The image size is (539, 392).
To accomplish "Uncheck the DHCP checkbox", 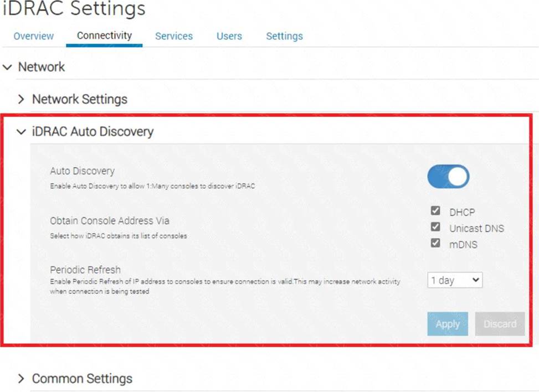I will (x=435, y=210).
